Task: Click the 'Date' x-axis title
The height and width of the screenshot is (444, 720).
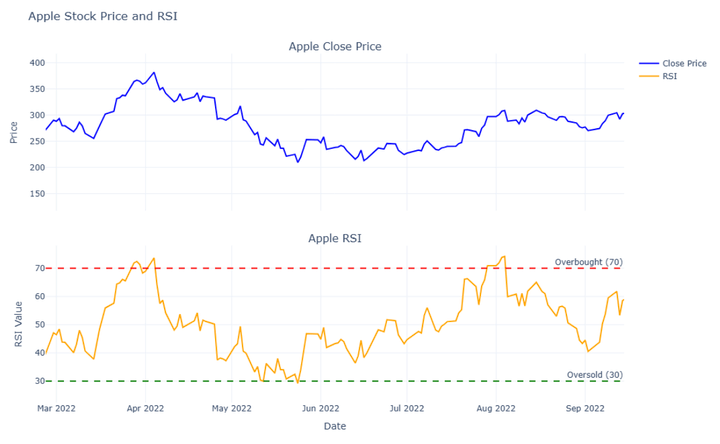Action: pos(335,426)
